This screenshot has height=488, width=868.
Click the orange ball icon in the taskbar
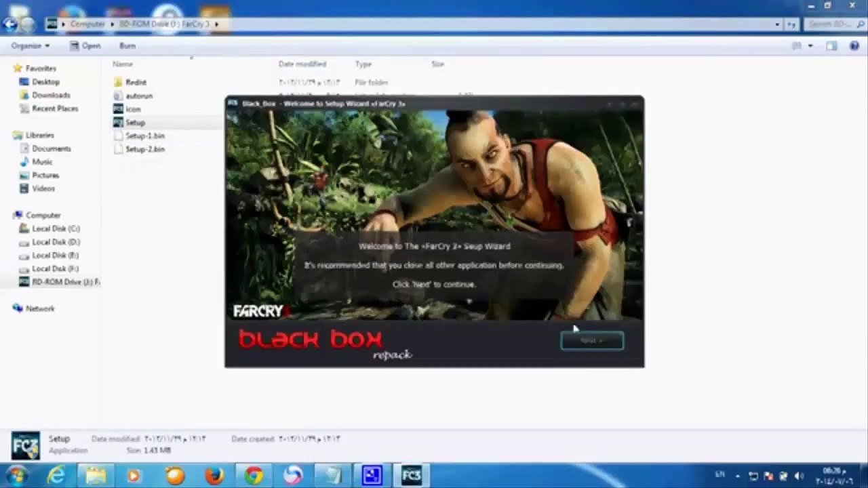(175, 476)
